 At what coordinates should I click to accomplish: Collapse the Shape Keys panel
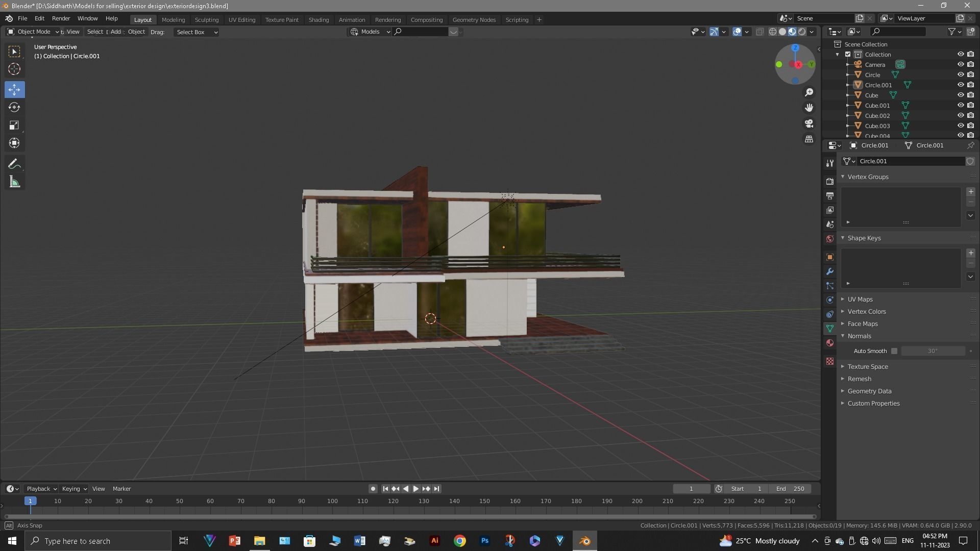[x=864, y=238]
